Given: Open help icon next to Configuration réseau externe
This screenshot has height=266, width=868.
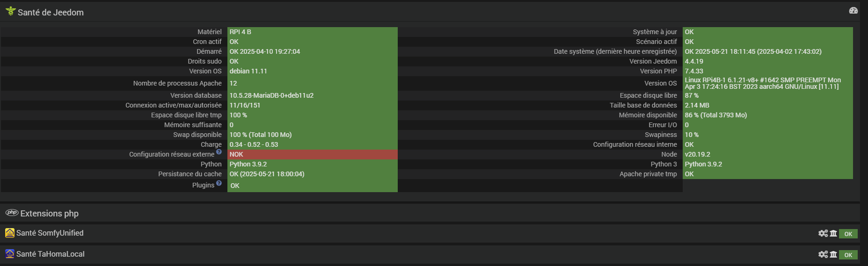Looking at the screenshot, I should 219,152.
